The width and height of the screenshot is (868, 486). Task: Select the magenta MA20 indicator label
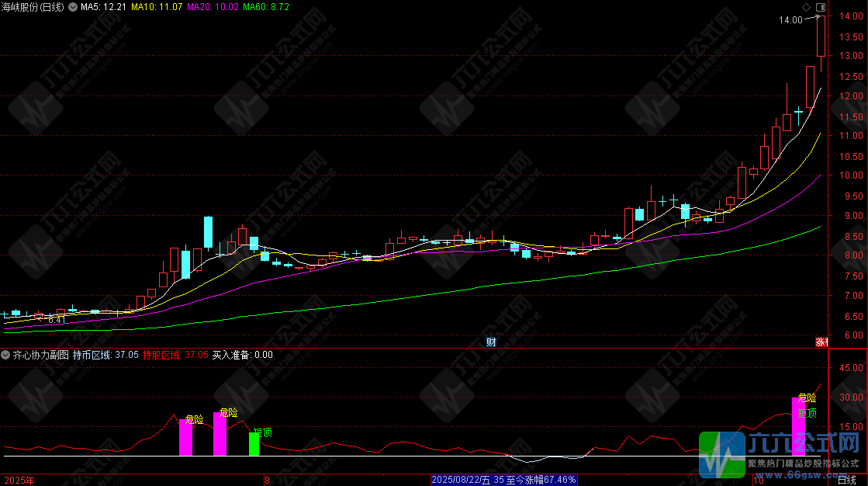[x=214, y=7]
